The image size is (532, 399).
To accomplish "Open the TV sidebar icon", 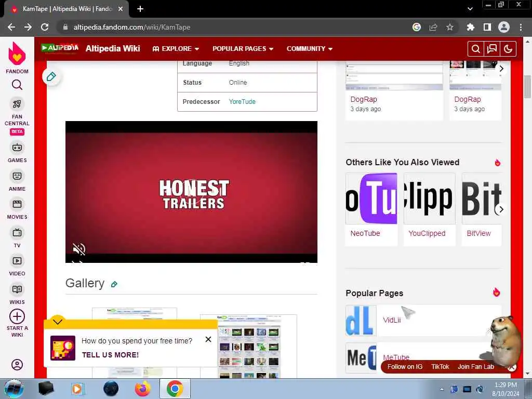I will pos(17,233).
